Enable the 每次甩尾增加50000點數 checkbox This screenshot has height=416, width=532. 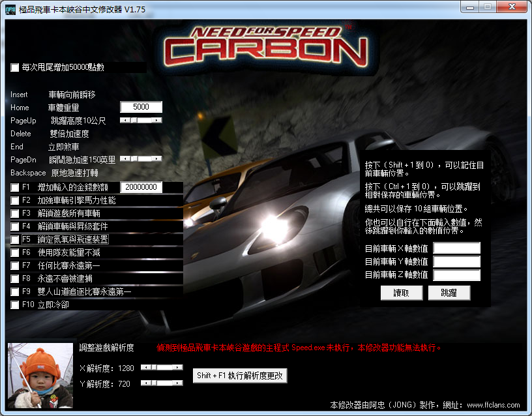pyautogui.click(x=14, y=68)
